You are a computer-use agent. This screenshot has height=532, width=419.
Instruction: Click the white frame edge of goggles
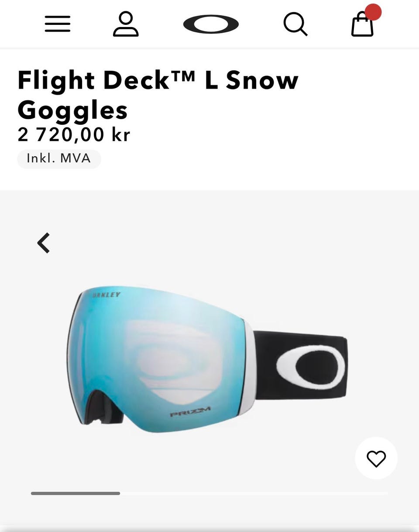(249, 367)
